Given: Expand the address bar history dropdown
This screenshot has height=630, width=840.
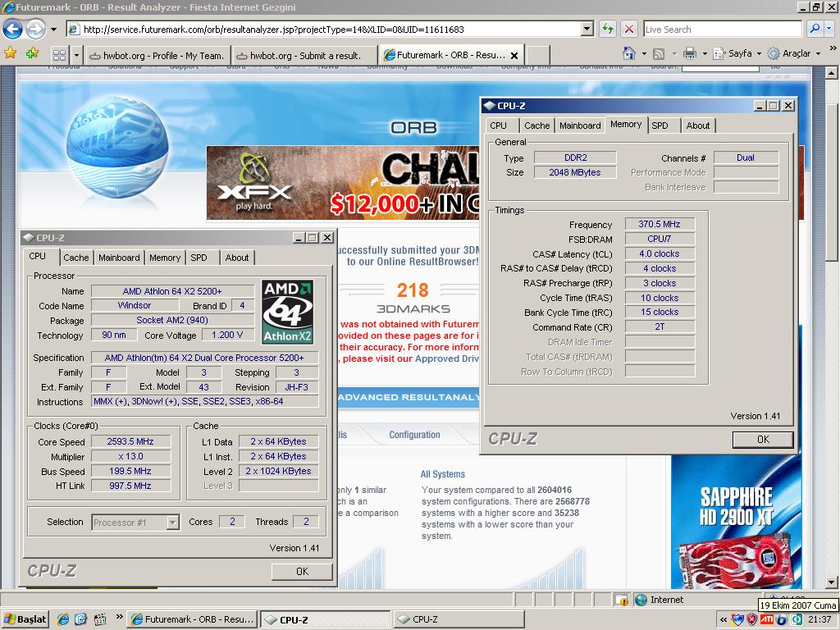Looking at the screenshot, I should click(587, 30).
